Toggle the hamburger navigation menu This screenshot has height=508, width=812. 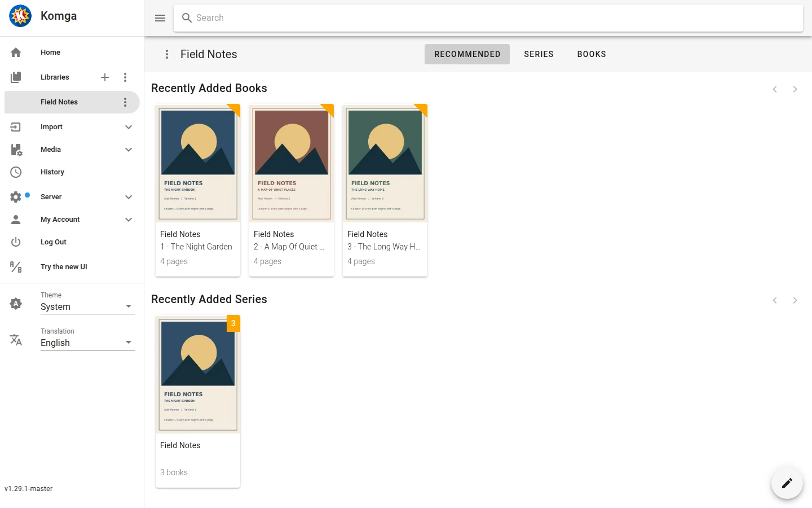pyautogui.click(x=160, y=18)
